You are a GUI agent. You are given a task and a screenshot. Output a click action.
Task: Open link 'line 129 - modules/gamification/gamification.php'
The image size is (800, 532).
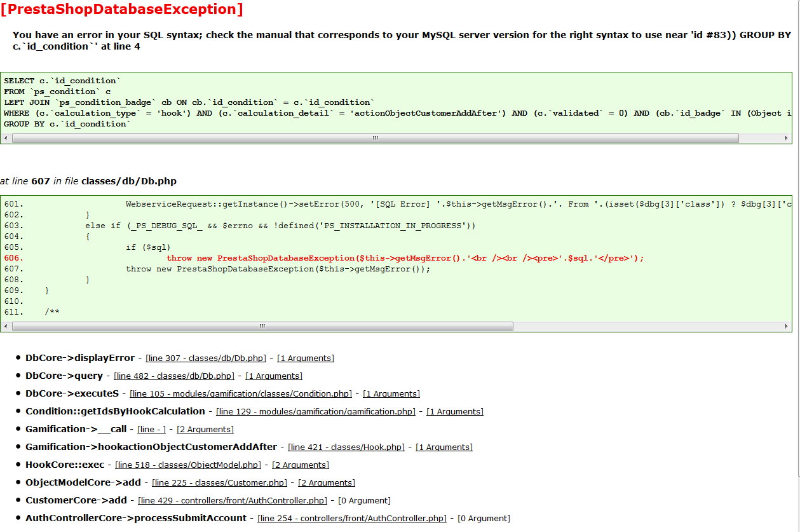click(x=316, y=412)
